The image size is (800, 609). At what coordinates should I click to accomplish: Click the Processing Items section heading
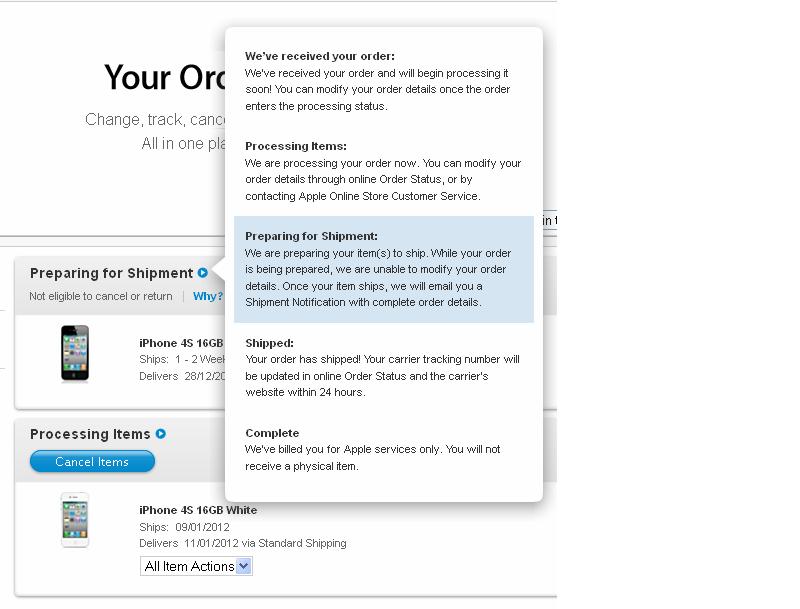90,435
